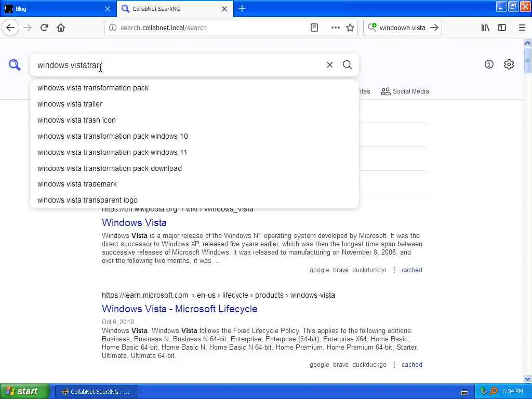
Task: Reload the current page
Action: coord(44,28)
